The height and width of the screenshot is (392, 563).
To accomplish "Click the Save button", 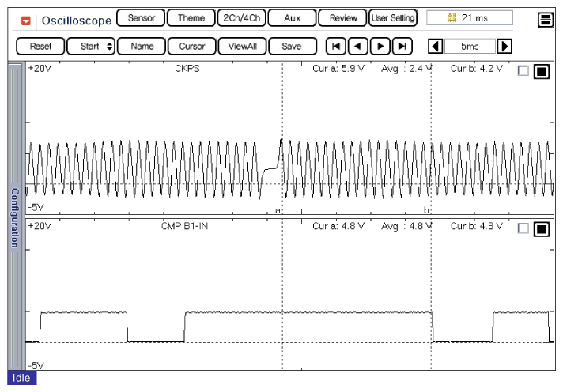I will pos(292,47).
